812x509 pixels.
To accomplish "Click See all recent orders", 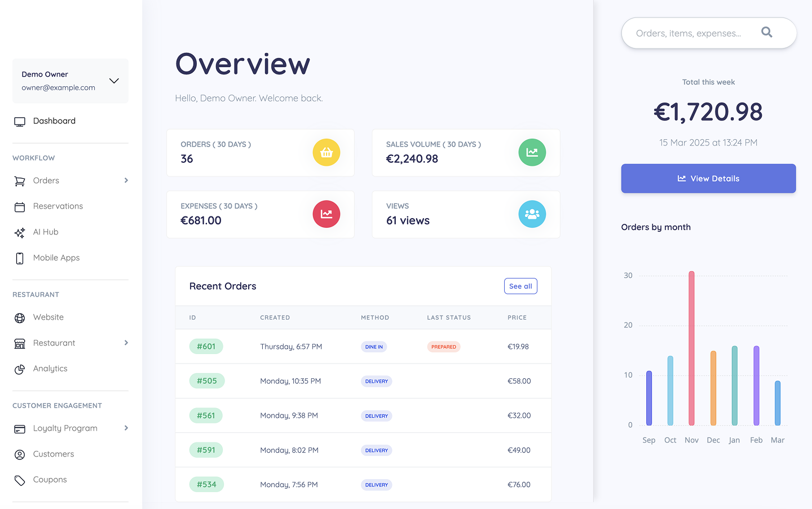I will pyautogui.click(x=520, y=286).
